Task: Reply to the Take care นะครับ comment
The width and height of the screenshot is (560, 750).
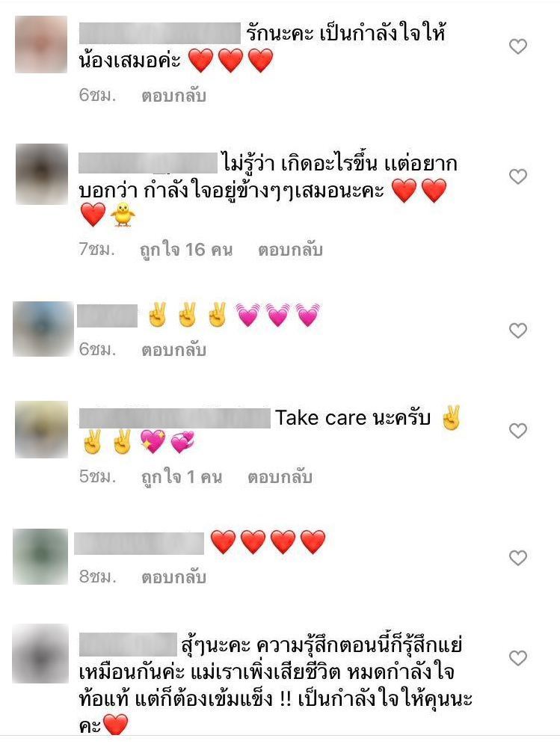Action: (x=280, y=477)
